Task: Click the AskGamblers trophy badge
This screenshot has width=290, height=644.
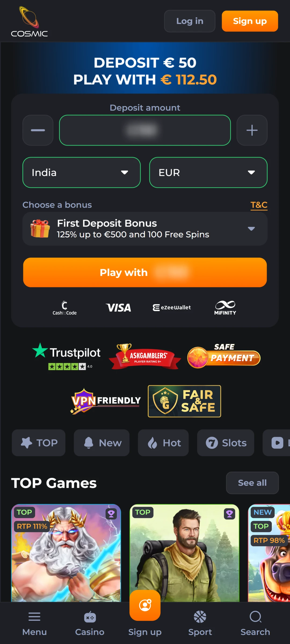Action: click(145, 357)
